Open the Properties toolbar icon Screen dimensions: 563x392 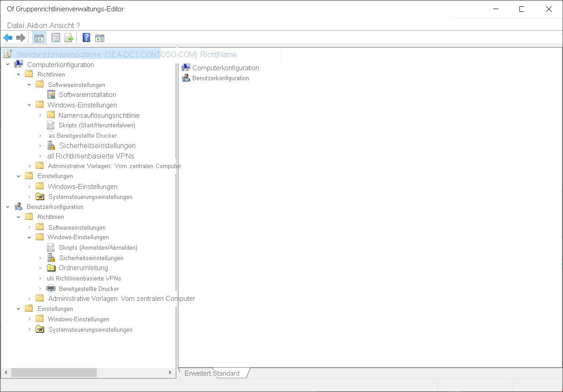pos(55,38)
